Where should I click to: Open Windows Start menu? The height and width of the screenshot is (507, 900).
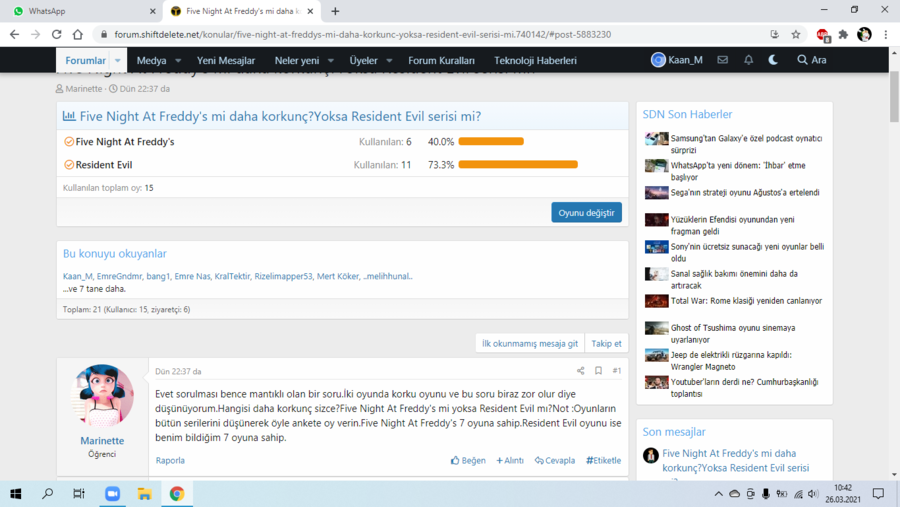(15, 494)
